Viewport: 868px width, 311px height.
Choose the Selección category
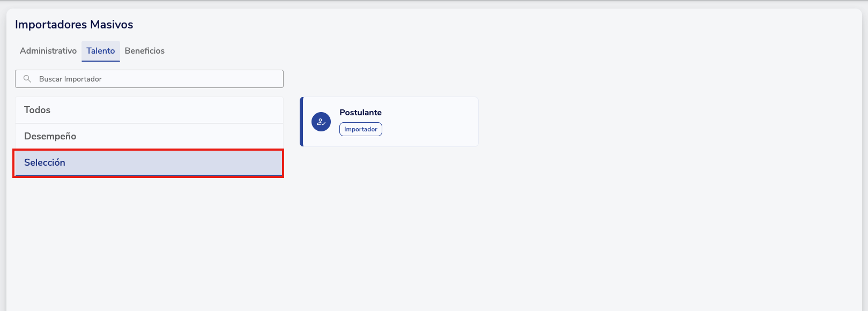click(45, 162)
